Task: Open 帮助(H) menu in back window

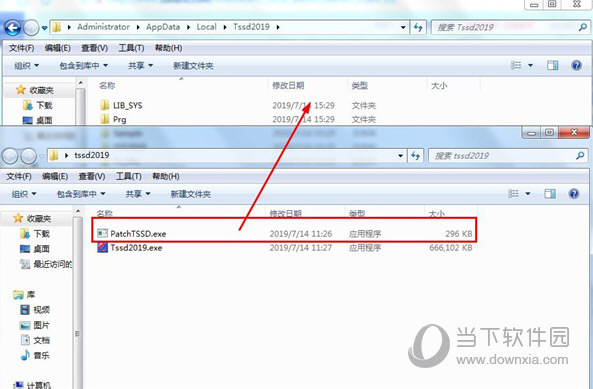Action: point(169,48)
